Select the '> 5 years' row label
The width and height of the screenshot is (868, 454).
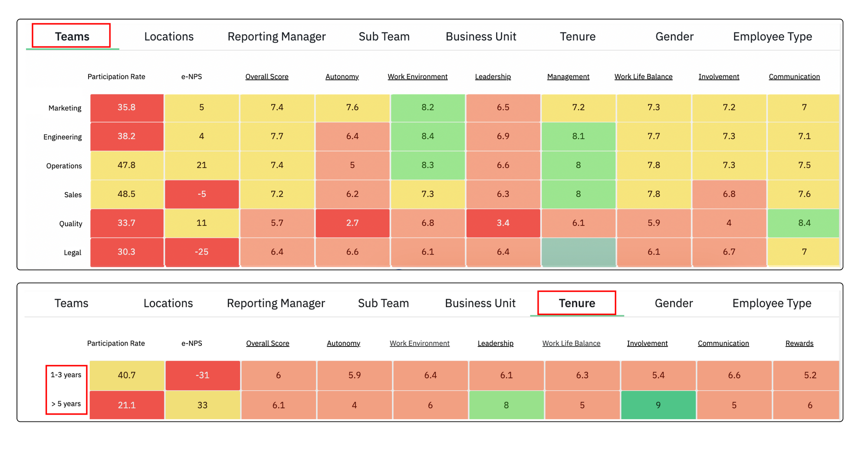click(66, 404)
